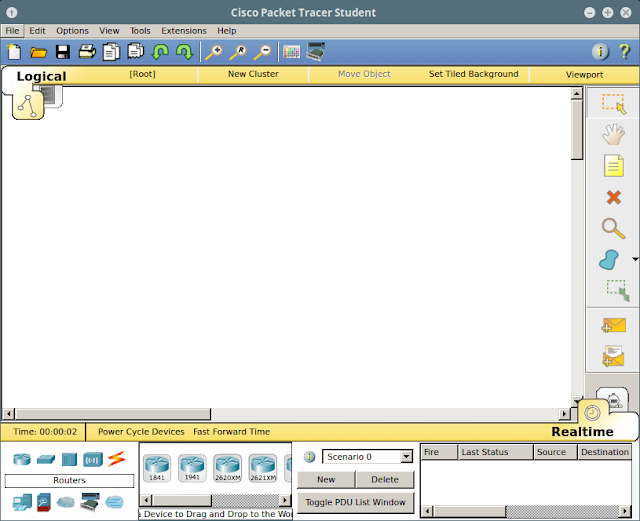Open custom devices dialog icon
The height and width of the screenshot is (521, 640).
[x=316, y=52]
